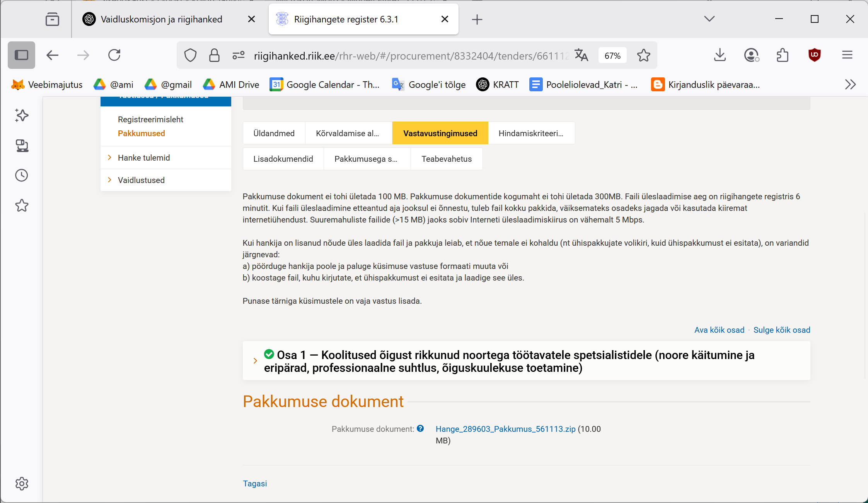The image size is (868, 503).
Task: Open the downloads panel
Action: click(x=720, y=55)
